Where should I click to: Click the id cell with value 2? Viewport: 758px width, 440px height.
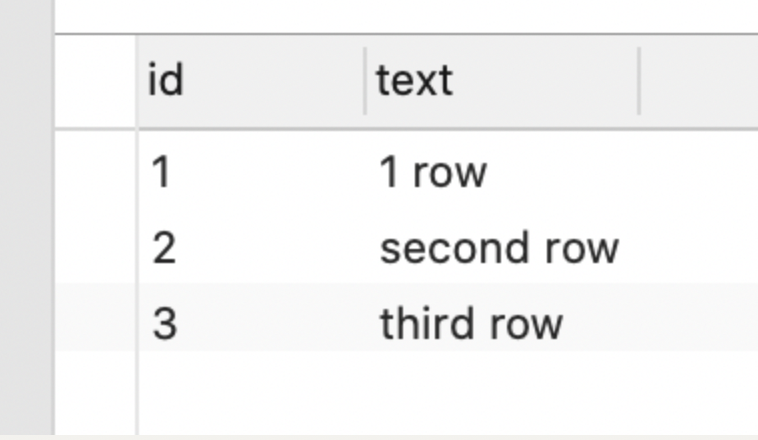(251, 248)
